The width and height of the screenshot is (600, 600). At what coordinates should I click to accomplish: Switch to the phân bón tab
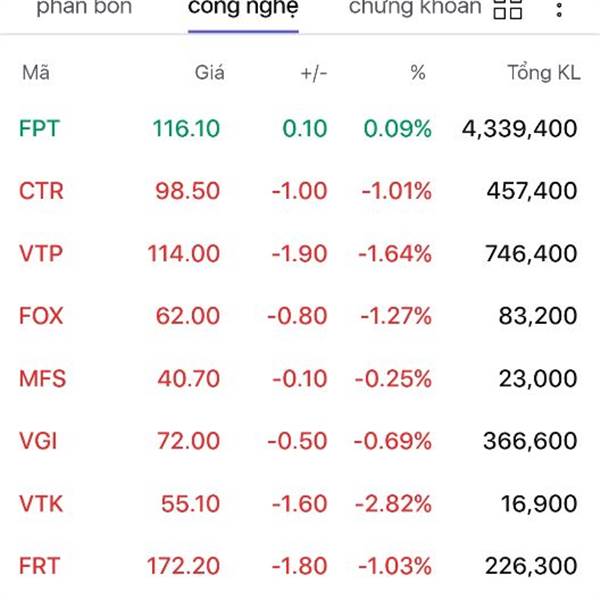tap(84, 8)
